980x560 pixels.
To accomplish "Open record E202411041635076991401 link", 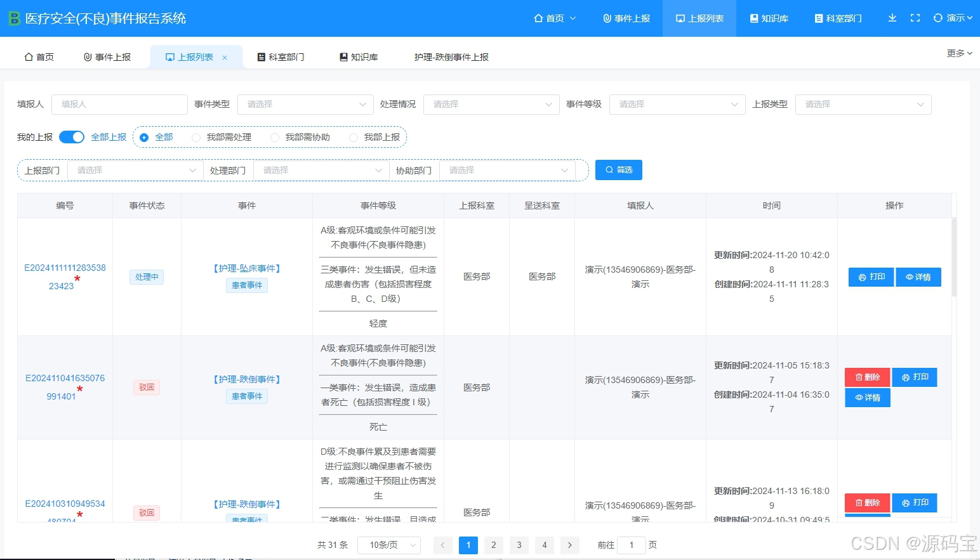I will (x=65, y=387).
